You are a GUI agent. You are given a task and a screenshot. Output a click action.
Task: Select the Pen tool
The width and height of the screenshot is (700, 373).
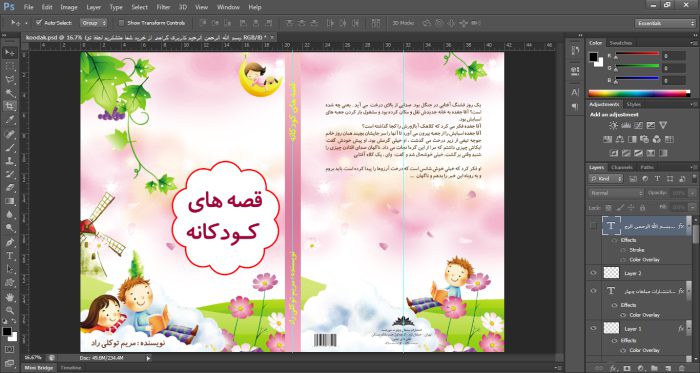tap(9, 242)
